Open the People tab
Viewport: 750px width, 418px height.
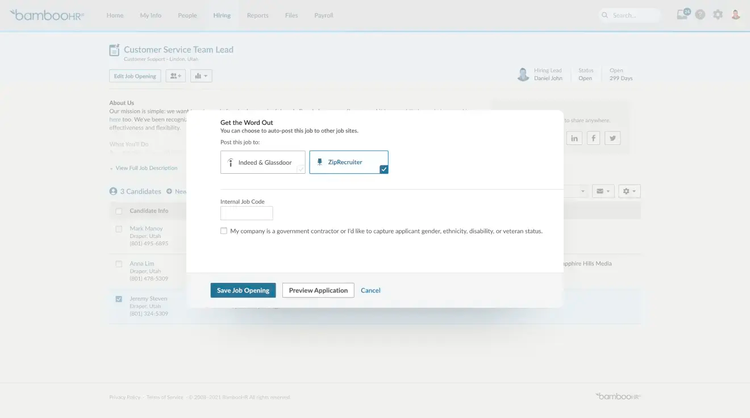coord(187,15)
